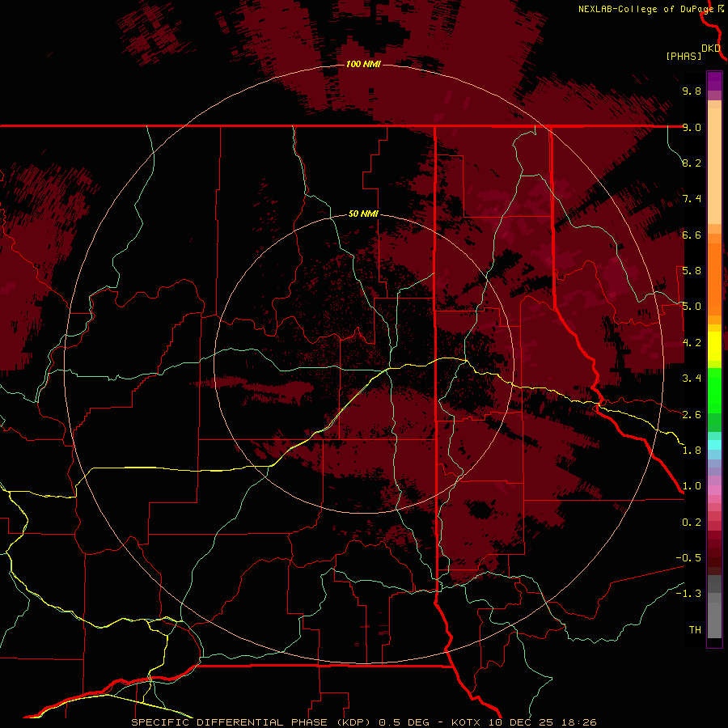Click the -1.3 legend value
The width and height of the screenshot is (728, 728).
(688, 594)
